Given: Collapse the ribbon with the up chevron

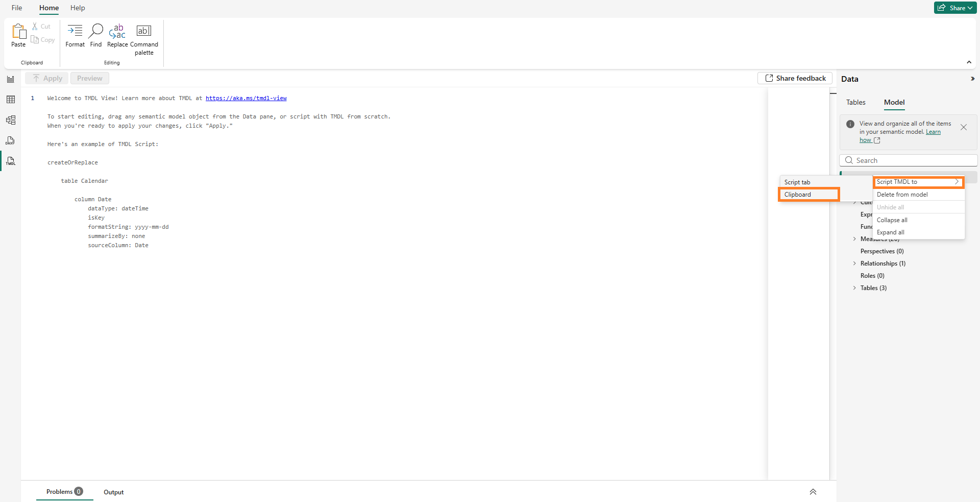Looking at the screenshot, I should (969, 62).
